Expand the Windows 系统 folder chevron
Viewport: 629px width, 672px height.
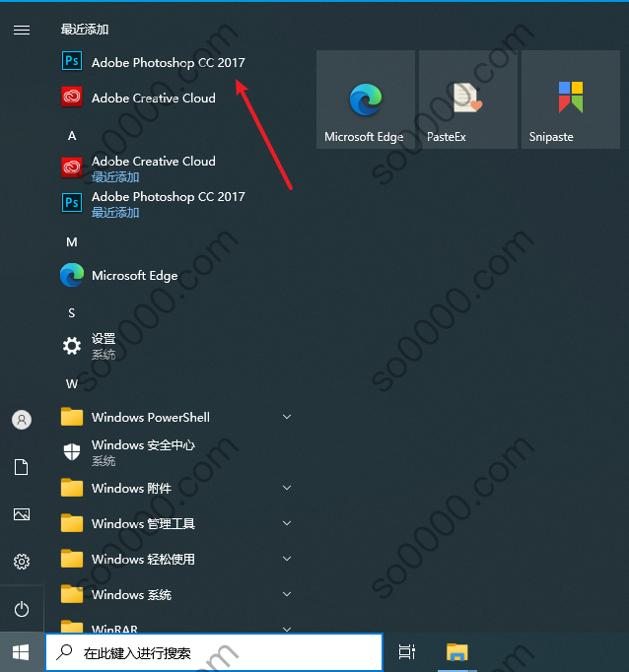pyautogui.click(x=287, y=594)
